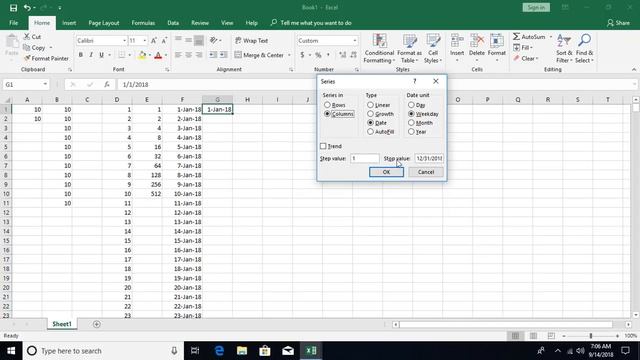The image size is (640, 360).
Task: Open Sort & Filter
Action: point(564,48)
